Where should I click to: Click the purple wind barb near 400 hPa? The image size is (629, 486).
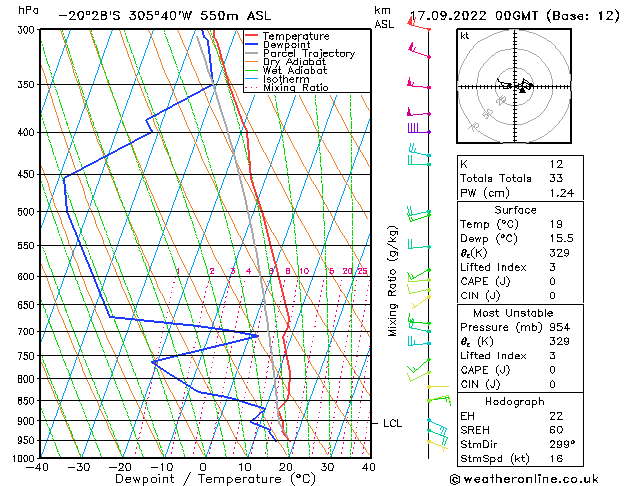418,129
